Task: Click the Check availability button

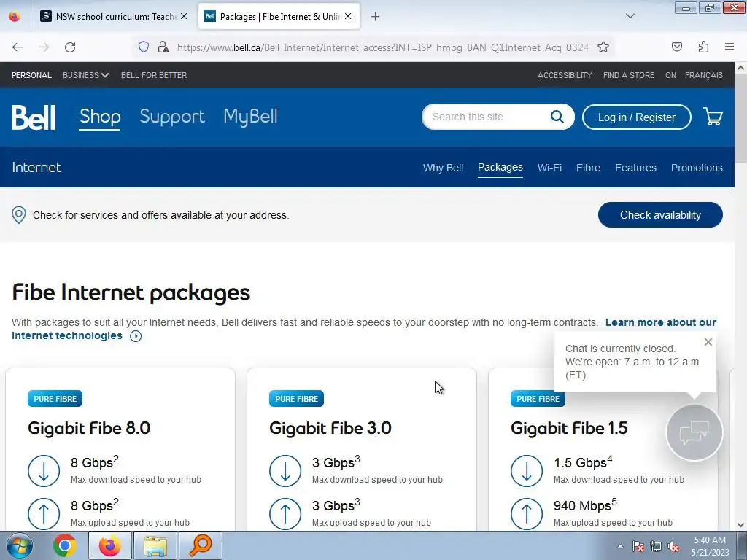Action: [x=660, y=215]
